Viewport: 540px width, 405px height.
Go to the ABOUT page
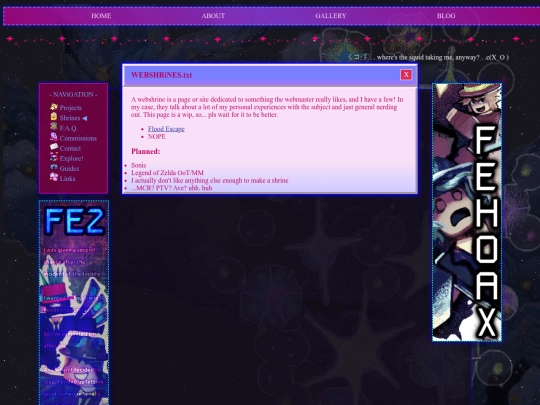213,16
